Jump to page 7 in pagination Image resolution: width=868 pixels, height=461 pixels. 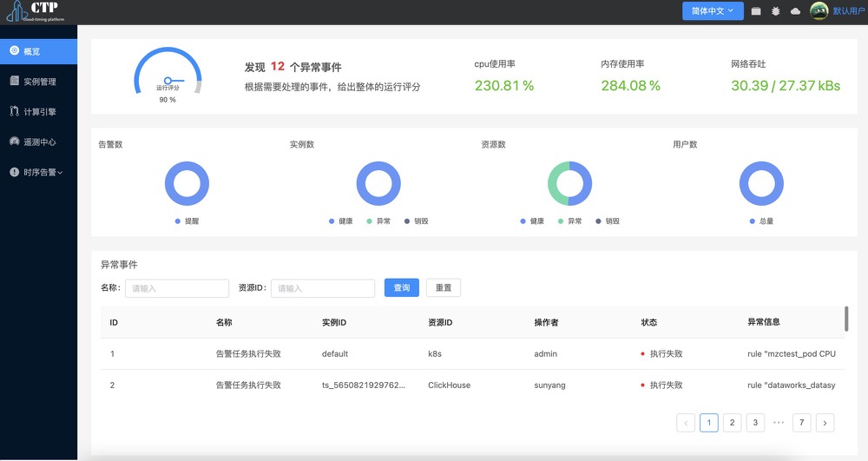tap(801, 423)
